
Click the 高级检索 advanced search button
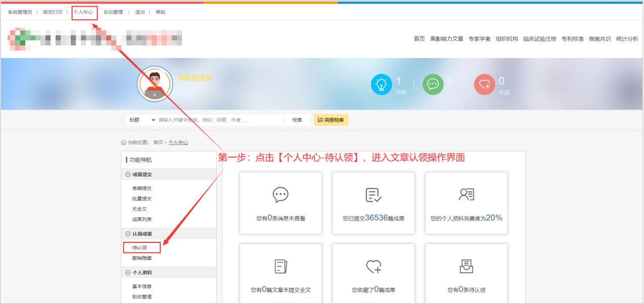coord(331,120)
